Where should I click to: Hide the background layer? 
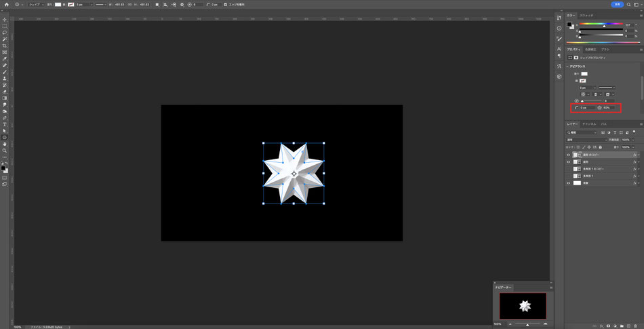(x=569, y=182)
